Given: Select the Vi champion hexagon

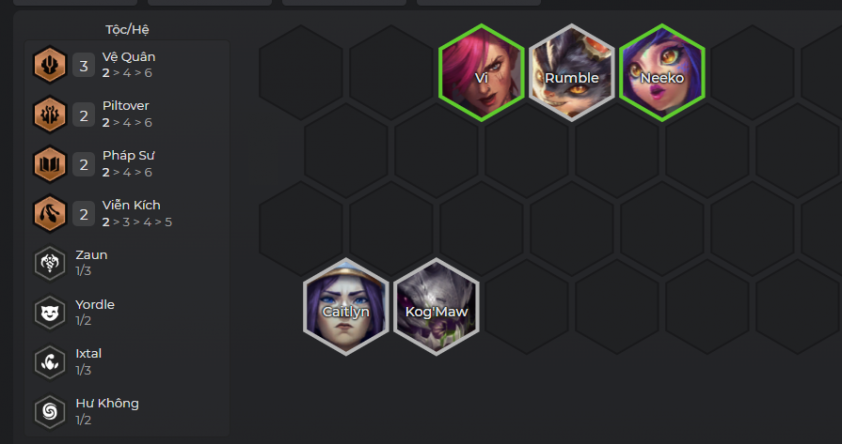Looking at the screenshot, I should 481,72.
